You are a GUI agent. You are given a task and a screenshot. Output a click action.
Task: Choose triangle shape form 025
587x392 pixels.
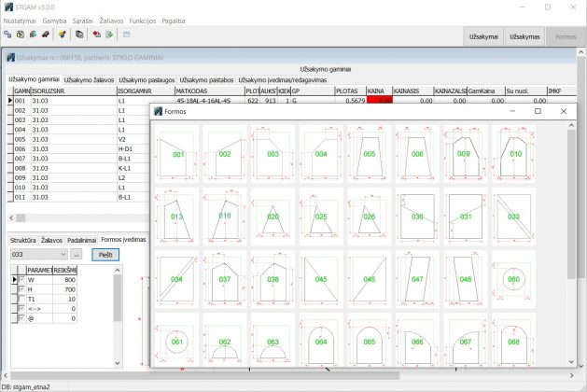(x=321, y=217)
